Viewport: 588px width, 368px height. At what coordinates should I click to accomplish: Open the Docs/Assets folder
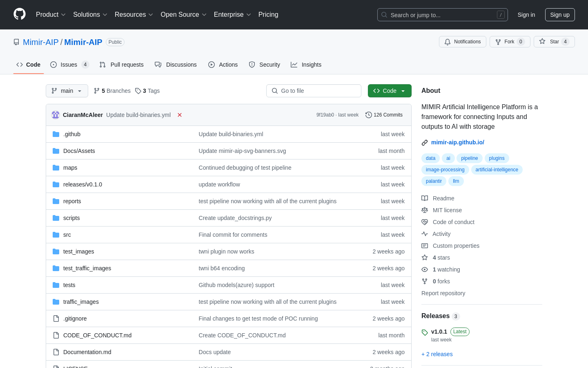point(79,151)
